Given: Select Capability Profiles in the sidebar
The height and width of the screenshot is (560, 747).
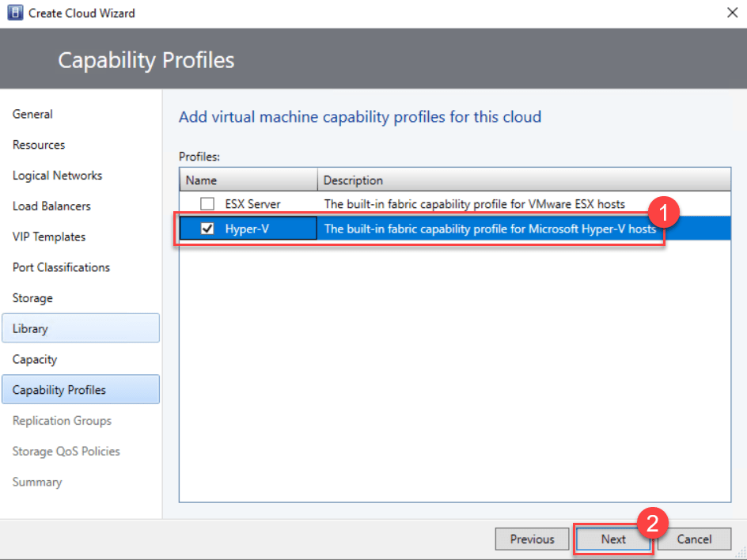Looking at the screenshot, I should pos(59,390).
